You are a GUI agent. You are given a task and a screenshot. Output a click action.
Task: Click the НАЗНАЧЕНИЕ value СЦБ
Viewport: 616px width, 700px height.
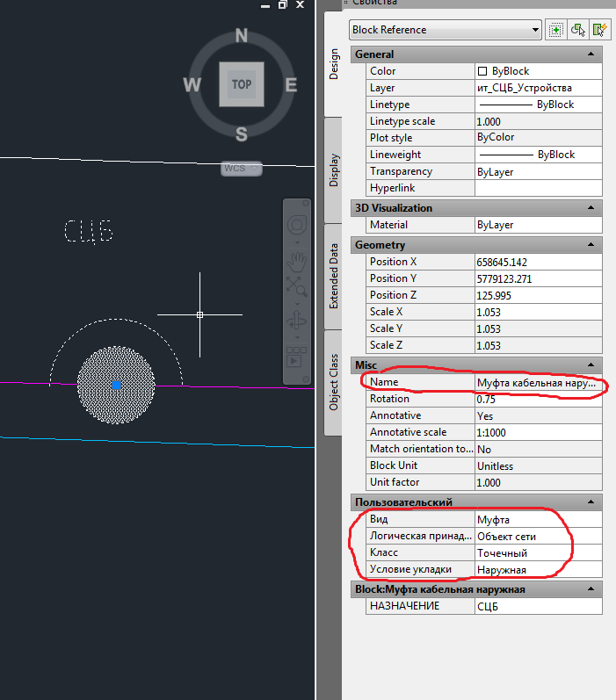(x=539, y=606)
